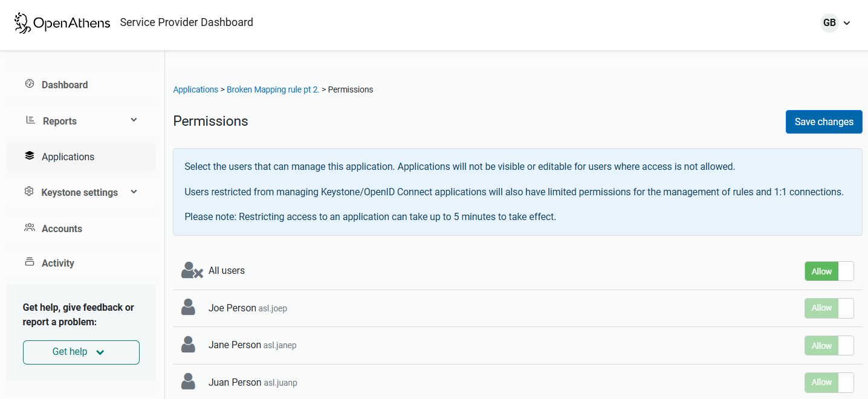The height and width of the screenshot is (399, 868).
Task: Open the Get help dropdown button
Action: [x=81, y=351]
